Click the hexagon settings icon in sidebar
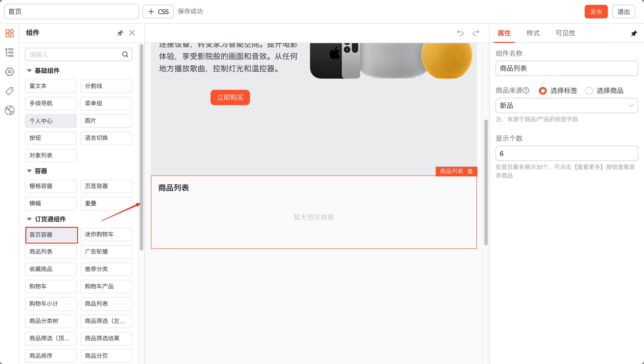Screen dimensions: 644x364 point(9,72)
